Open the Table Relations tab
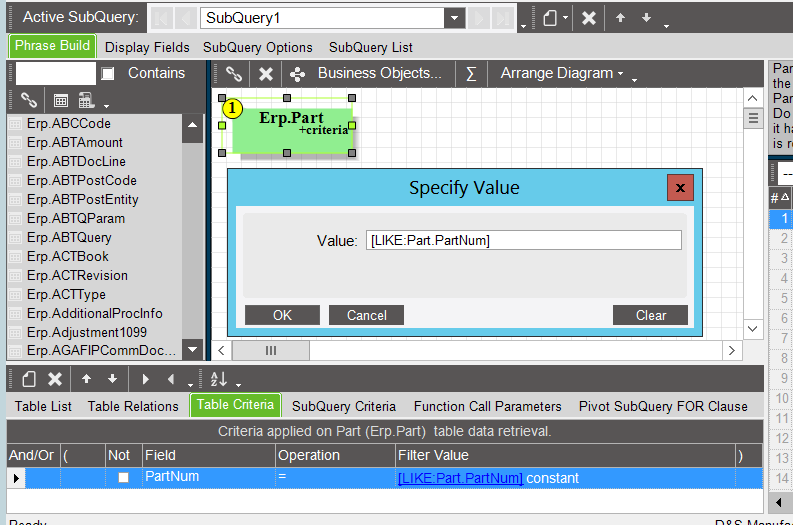The width and height of the screenshot is (793, 525). click(133, 406)
